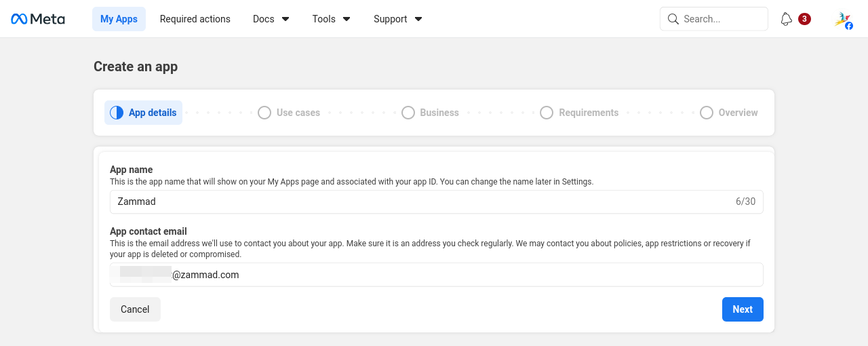Viewport: 868px width, 346px height.
Task: Open the Docs menu
Action: coord(271,19)
